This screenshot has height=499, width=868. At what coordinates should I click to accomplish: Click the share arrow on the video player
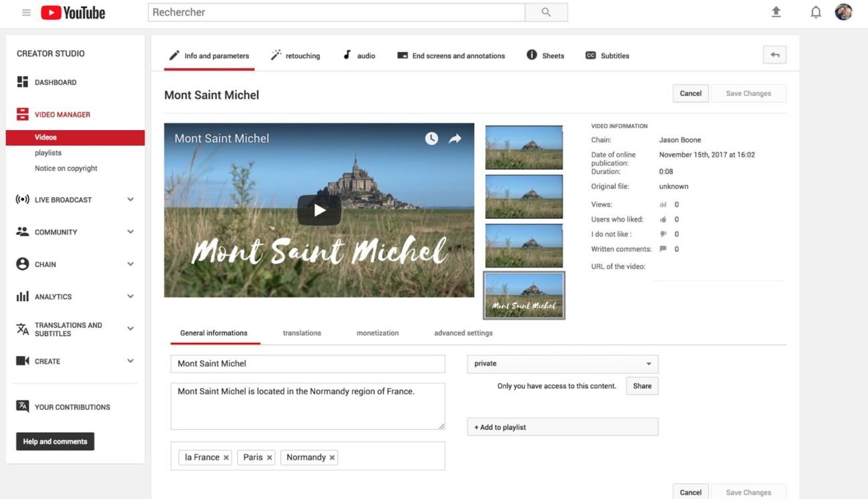click(455, 138)
